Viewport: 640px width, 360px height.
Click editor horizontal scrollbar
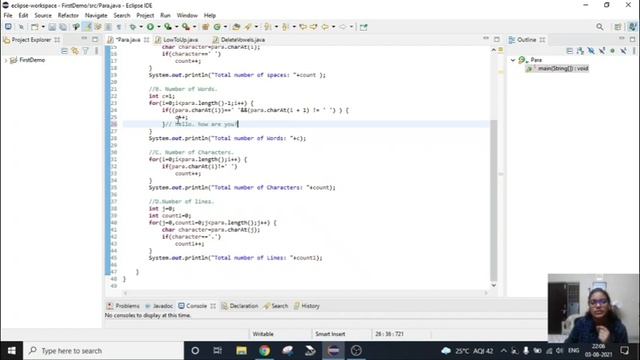pos(305,293)
